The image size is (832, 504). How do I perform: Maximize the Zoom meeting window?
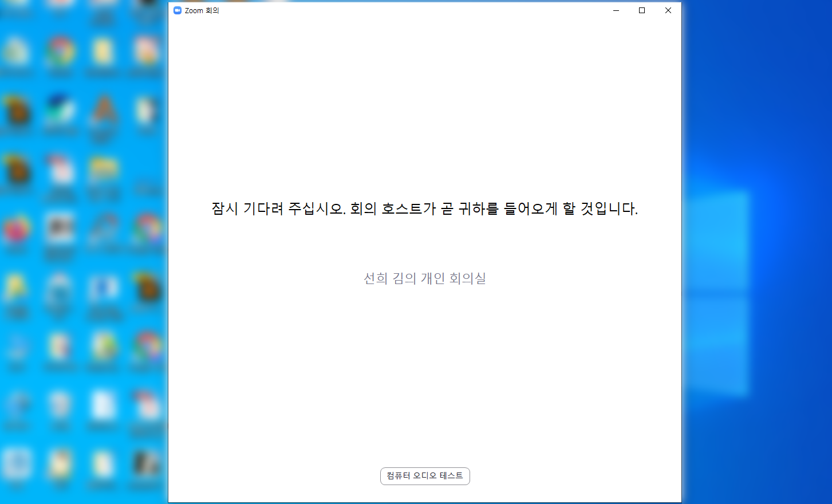642,10
